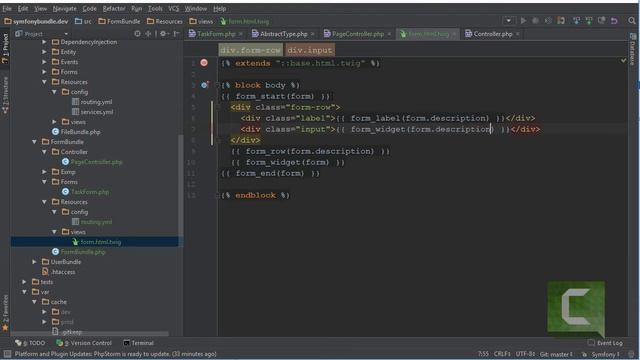Open the Version Control tool window

(x=84, y=343)
